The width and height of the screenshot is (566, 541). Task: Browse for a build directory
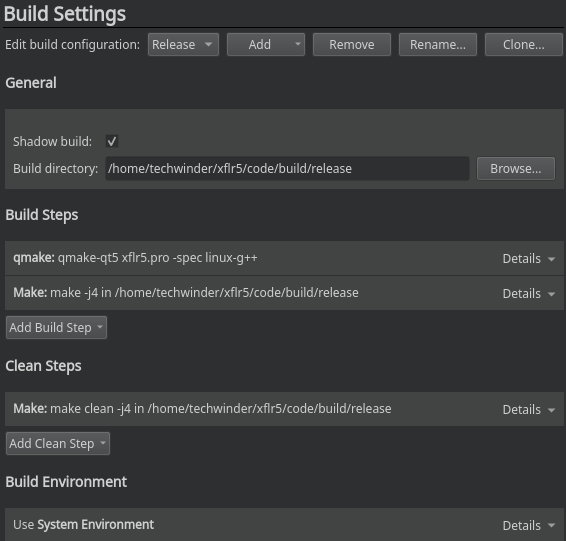point(515,169)
